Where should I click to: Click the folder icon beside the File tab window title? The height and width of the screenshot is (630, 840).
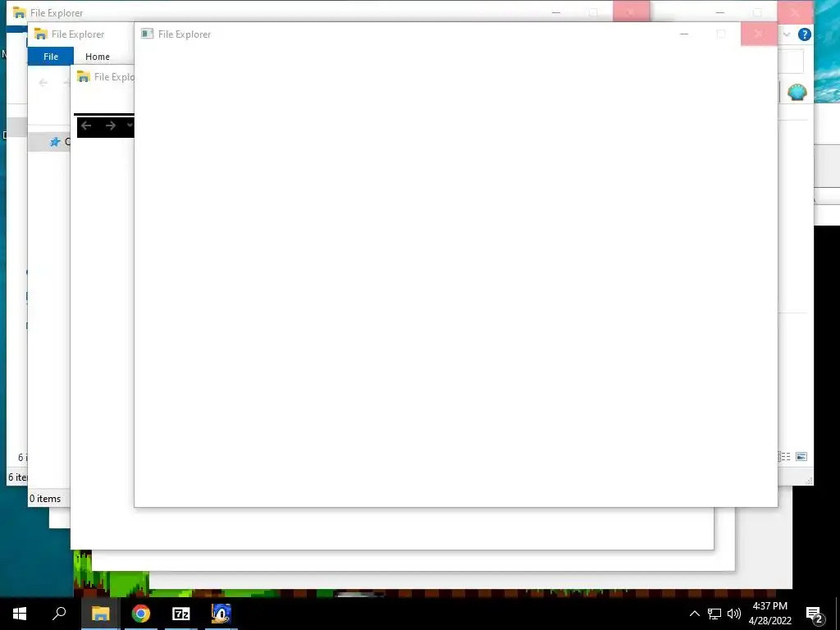pos(41,34)
